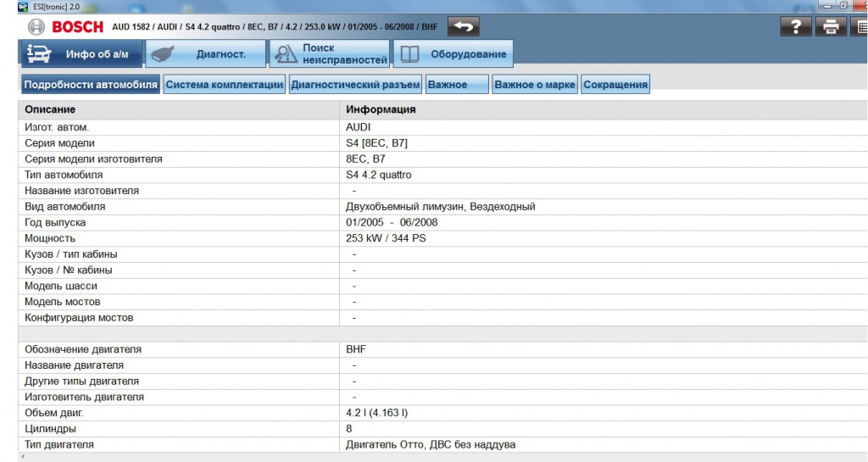The height and width of the screenshot is (462, 868).
Task: Print the page using the printer button
Action: pos(831,26)
